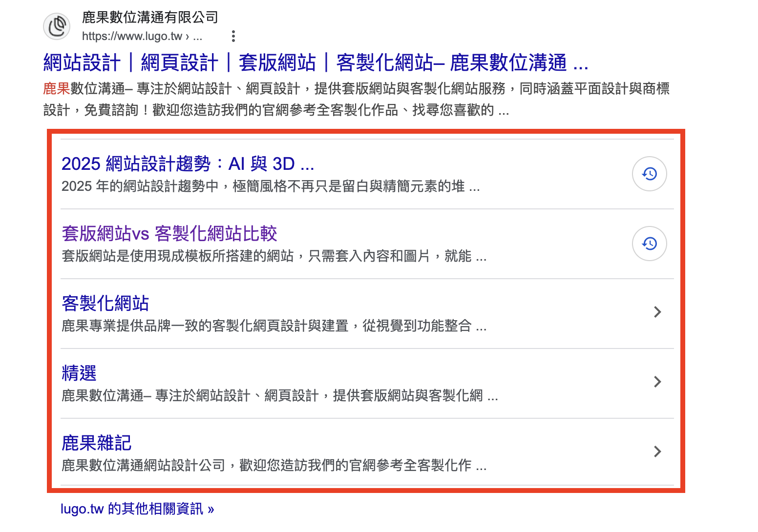Open the 鹿果雜記 sitelink title

(x=96, y=443)
